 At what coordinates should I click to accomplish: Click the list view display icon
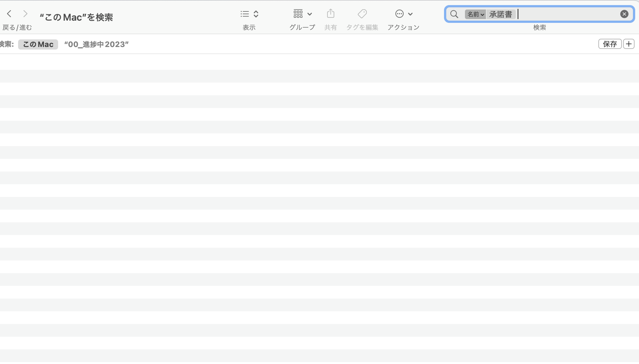click(245, 14)
